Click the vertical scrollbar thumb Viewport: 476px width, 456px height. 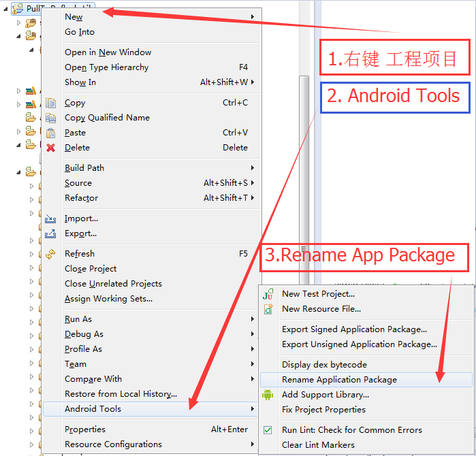coord(304,179)
